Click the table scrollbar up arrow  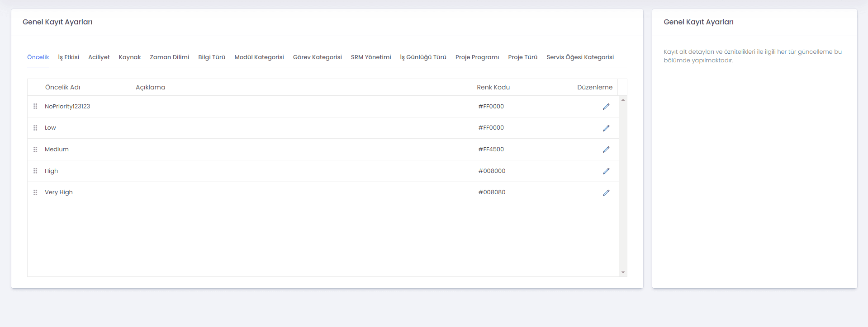pos(623,100)
